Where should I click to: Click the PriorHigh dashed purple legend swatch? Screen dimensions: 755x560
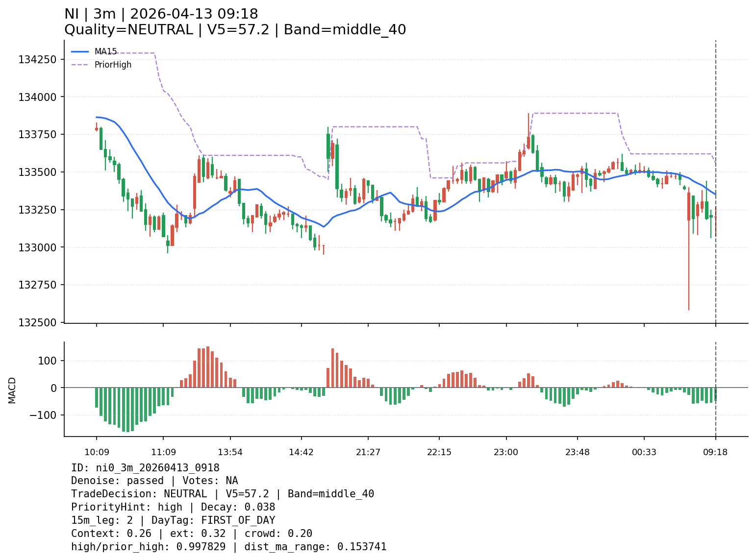80,65
